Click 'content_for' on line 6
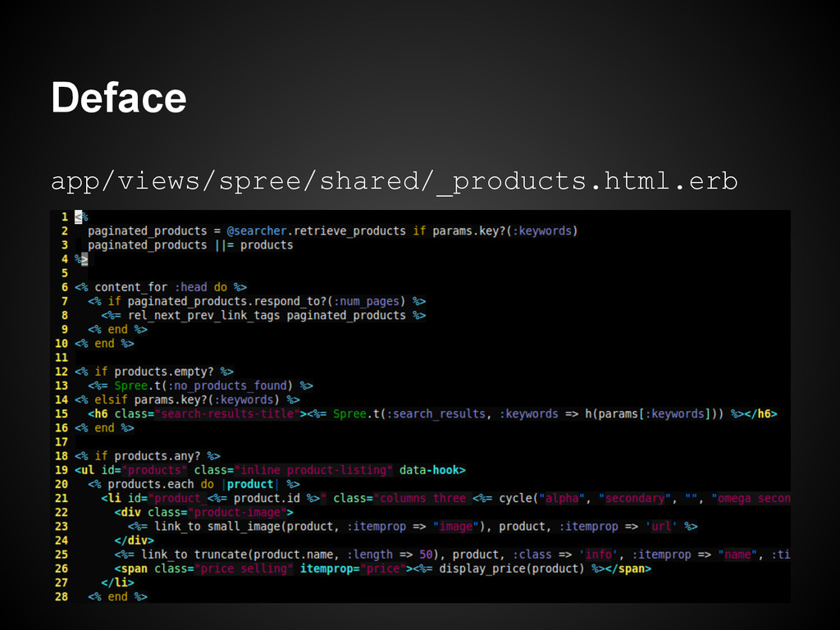The height and width of the screenshot is (630, 840). [x=130, y=287]
